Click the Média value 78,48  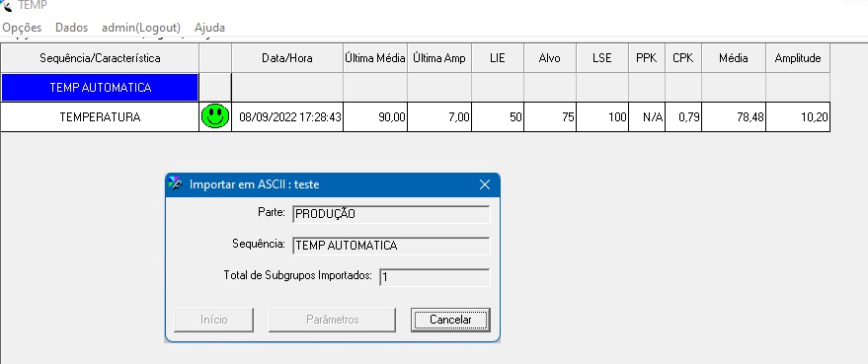[734, 116]
